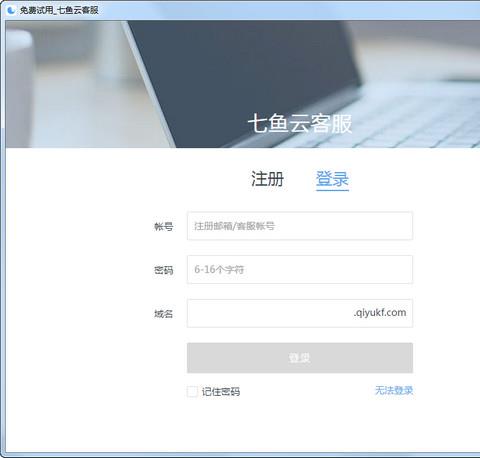This screenshot has width=480, height=458.
Task: Click the gray 登录 button
Action: [x=300, y=358]
